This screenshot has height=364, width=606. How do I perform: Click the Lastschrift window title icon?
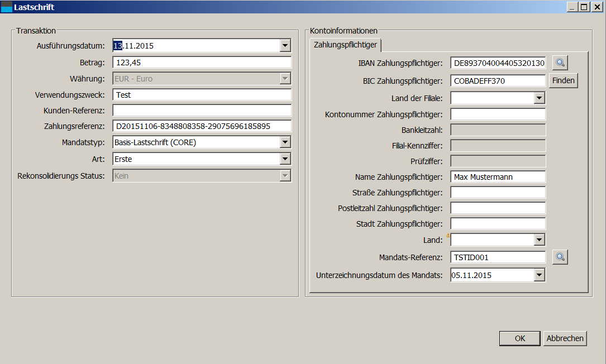pyautogui.click(x=7, y=7)
